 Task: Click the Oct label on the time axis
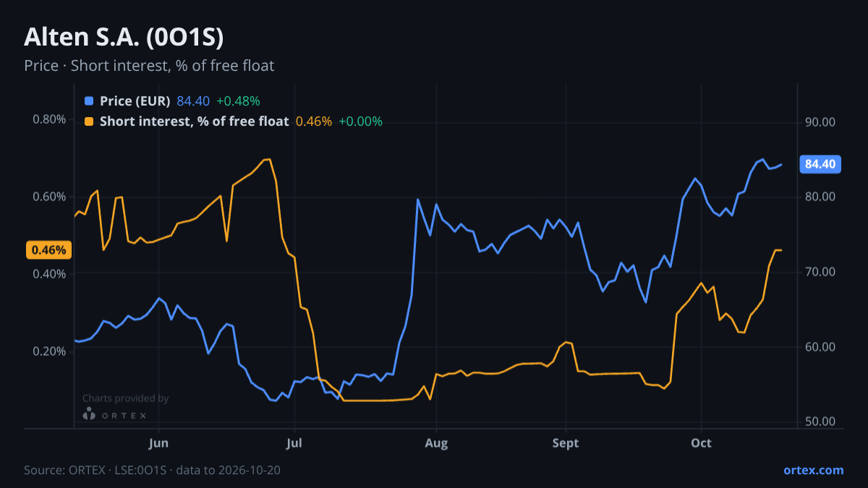click(701, 443)
